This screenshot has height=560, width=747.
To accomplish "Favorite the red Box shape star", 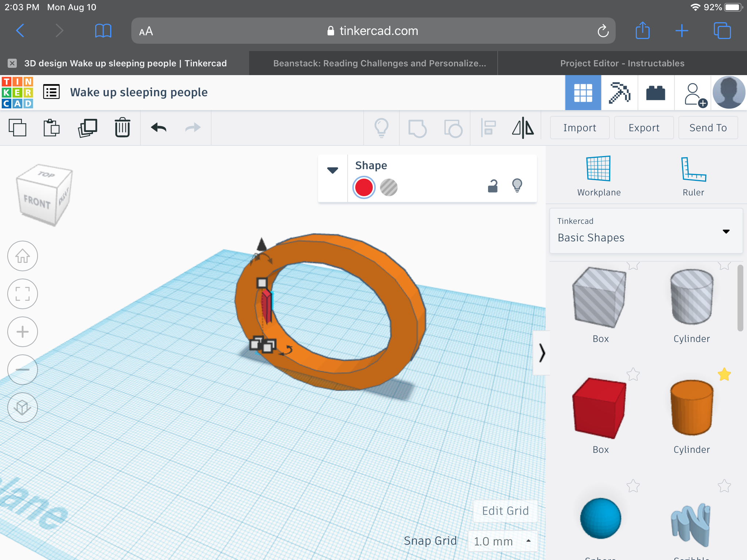I will click(633, 374).
